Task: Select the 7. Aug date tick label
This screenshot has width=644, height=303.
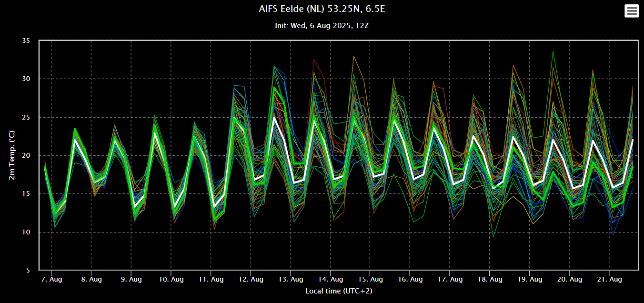Action: tap(51, 279)
